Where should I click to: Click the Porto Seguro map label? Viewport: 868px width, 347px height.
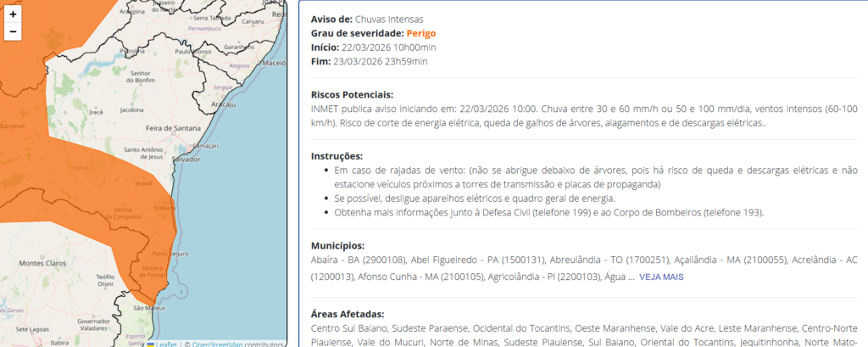point(170,254)
